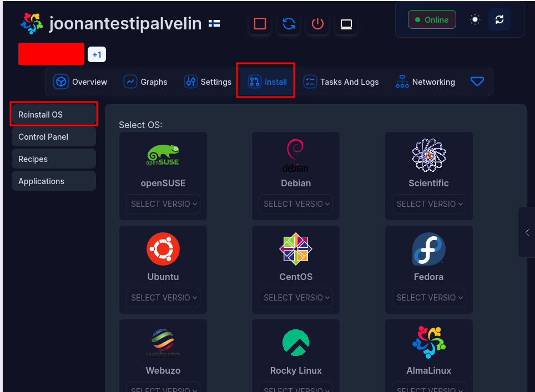Click the Fedora label text
The height and width of the screenshot is (392, 535).
[x=428, y=277]
